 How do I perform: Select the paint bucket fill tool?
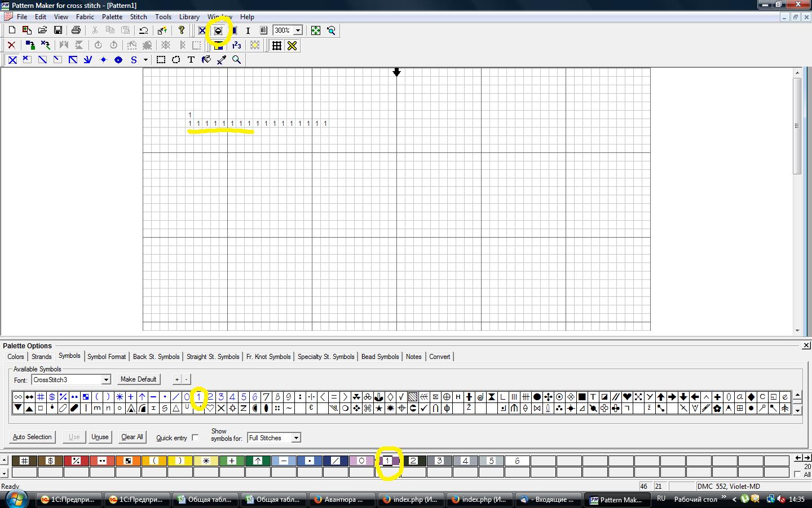[206, 60]
